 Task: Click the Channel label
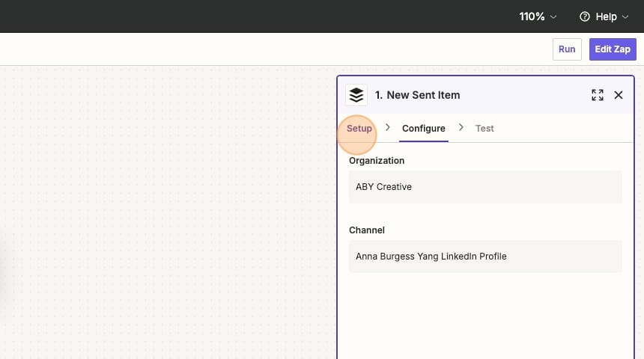[x=367, y=230]
